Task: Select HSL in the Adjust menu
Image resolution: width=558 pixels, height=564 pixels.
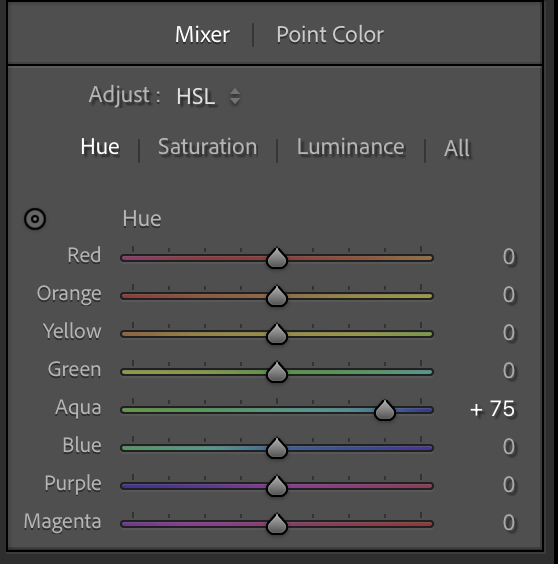Action: pyautogui.click(x=196, y=96)
